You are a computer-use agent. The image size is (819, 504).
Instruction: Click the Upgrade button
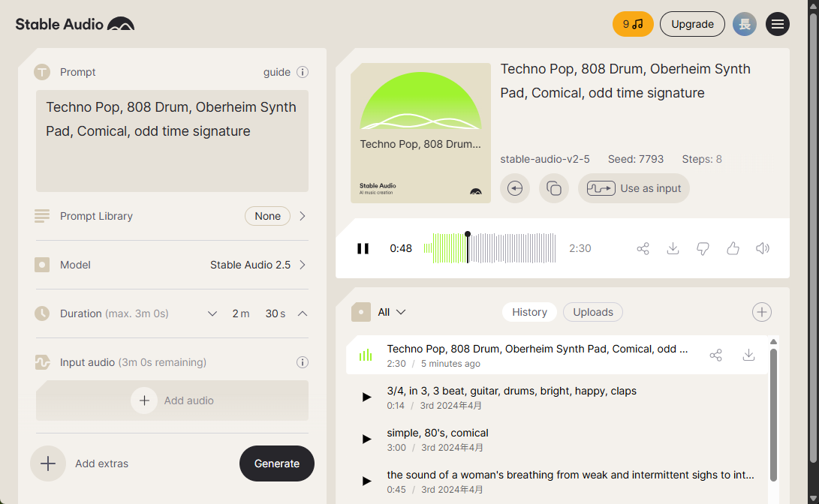pyautogui.click(x=692, y=24)
